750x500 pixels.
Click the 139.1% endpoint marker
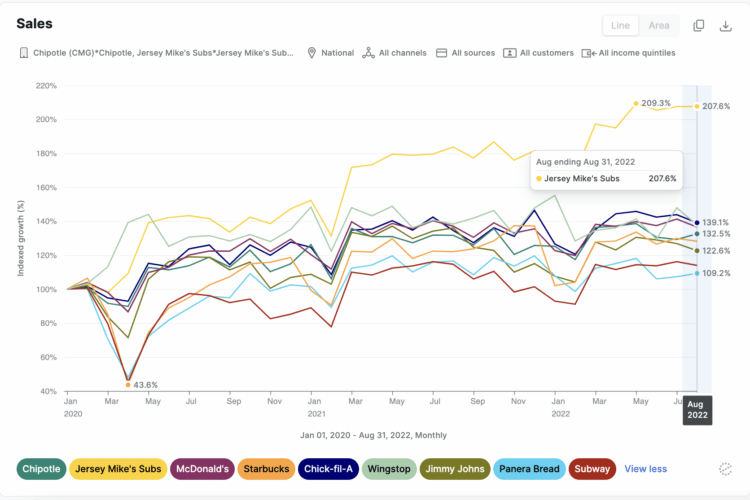tap(697, 222)
